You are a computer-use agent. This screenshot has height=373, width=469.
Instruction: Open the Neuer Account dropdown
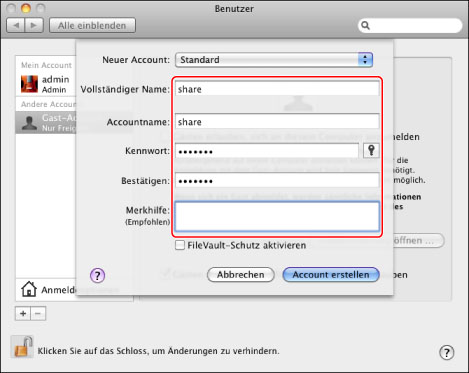[x=274, y=60]
